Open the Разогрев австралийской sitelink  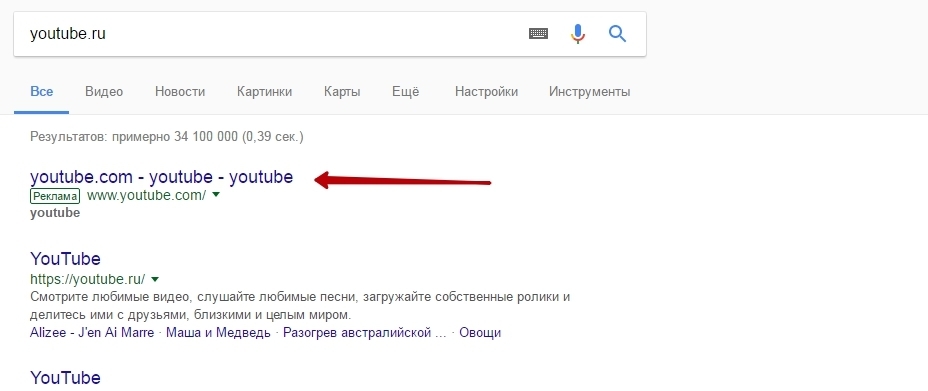pos(365,332)
